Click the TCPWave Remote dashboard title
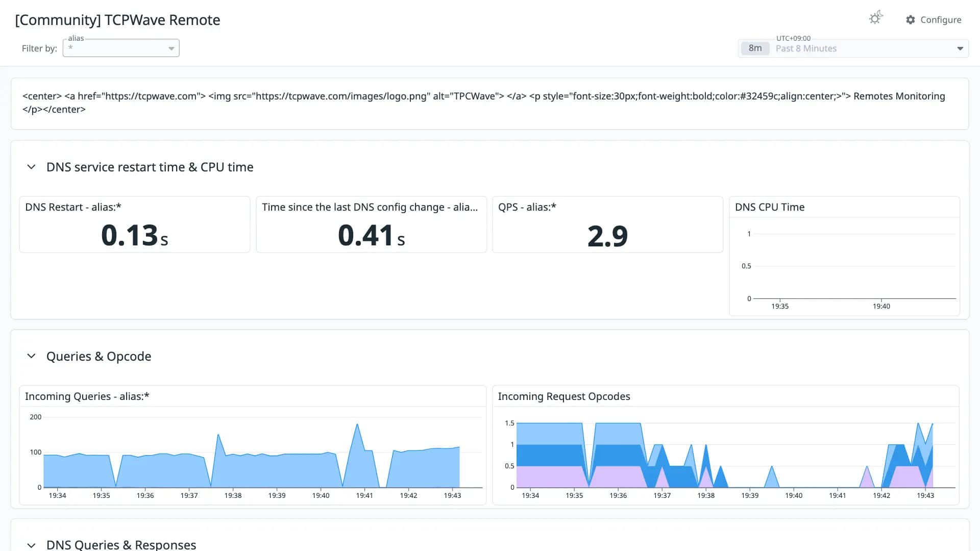This screenshot has width=980, height=551. tap(118, 20)
